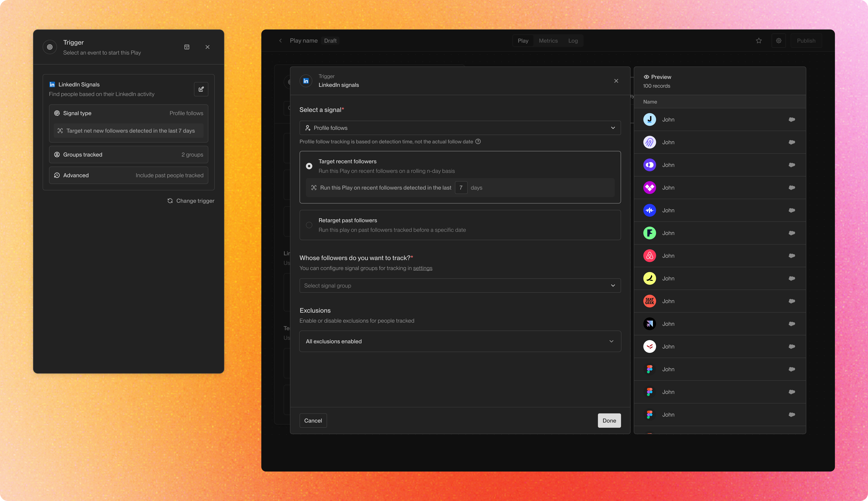This screenshot has width=868, height=501.
Task: Click Change trigger
Action: 191,201
